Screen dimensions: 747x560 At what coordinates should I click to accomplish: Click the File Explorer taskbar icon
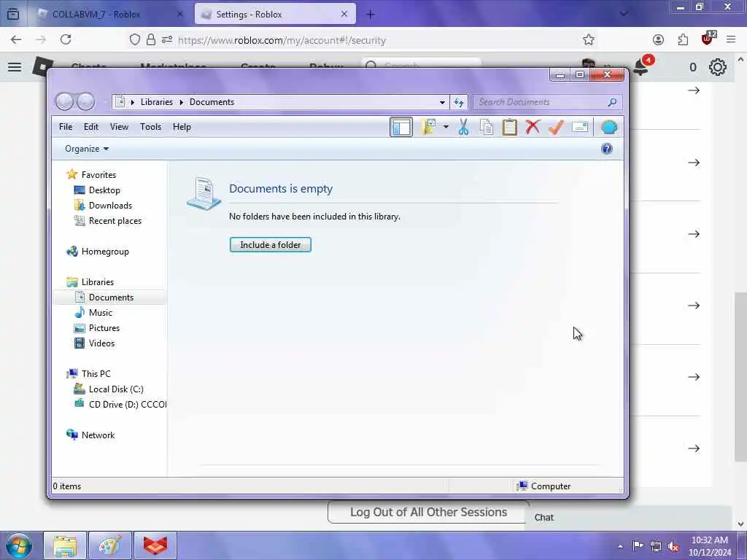click(x=65, y=545)
